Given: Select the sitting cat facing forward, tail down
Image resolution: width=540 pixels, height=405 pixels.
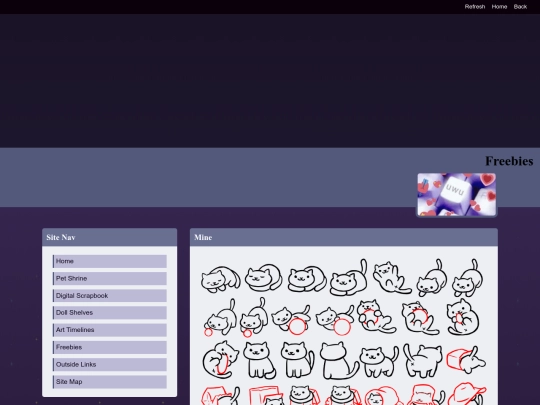Looking at the screenshot, I should pos(259,360).
